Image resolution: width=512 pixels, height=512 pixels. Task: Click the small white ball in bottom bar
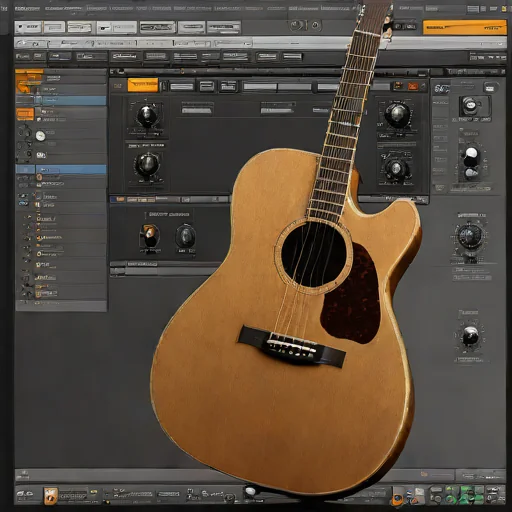tap(250, 491)
